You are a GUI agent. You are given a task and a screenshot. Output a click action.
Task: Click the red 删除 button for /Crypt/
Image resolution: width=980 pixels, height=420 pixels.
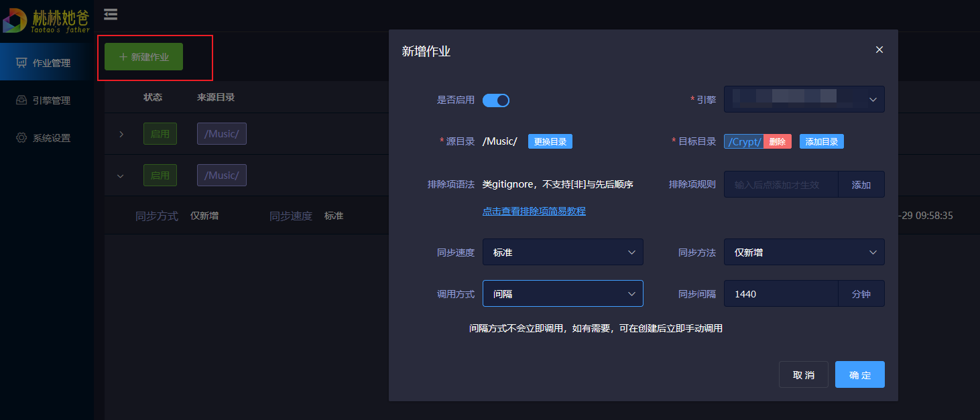tap(778, 141)
